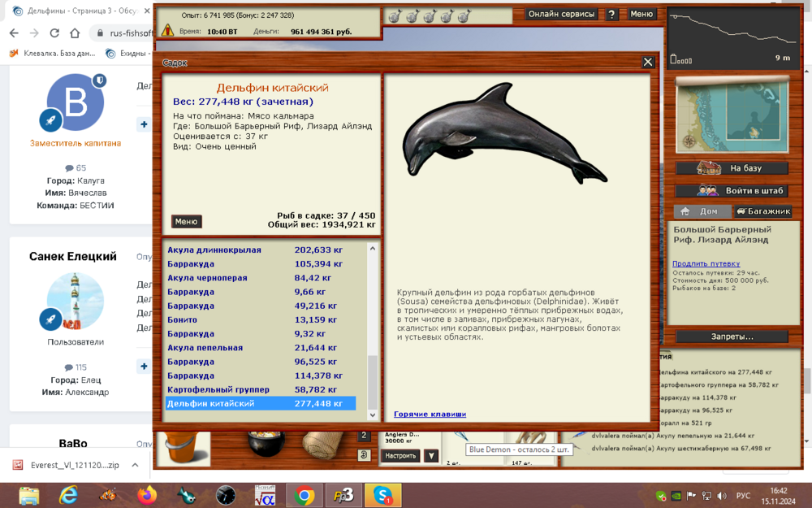Open Skype from the Windows taskbar

click(x=382, y=494)
